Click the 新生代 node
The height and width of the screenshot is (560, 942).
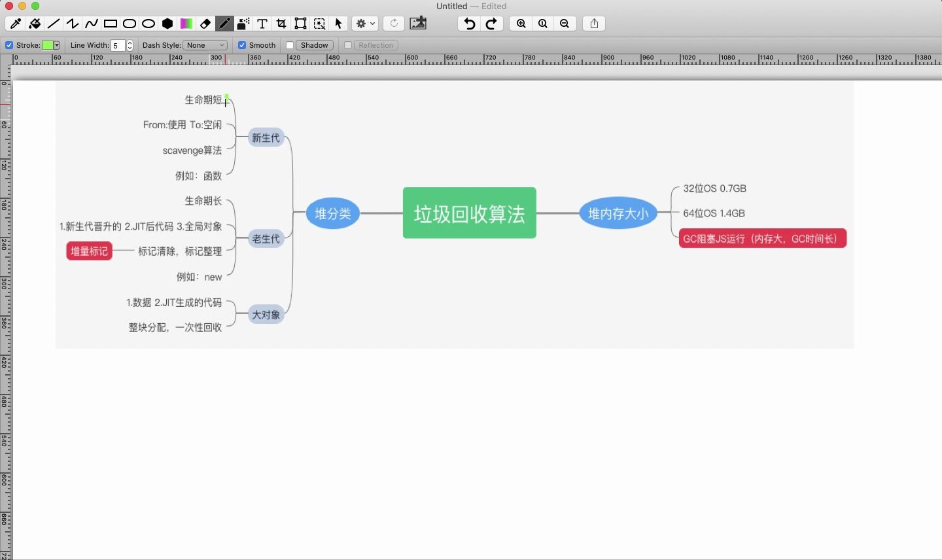pyautogui.click(x=266, y=138)
